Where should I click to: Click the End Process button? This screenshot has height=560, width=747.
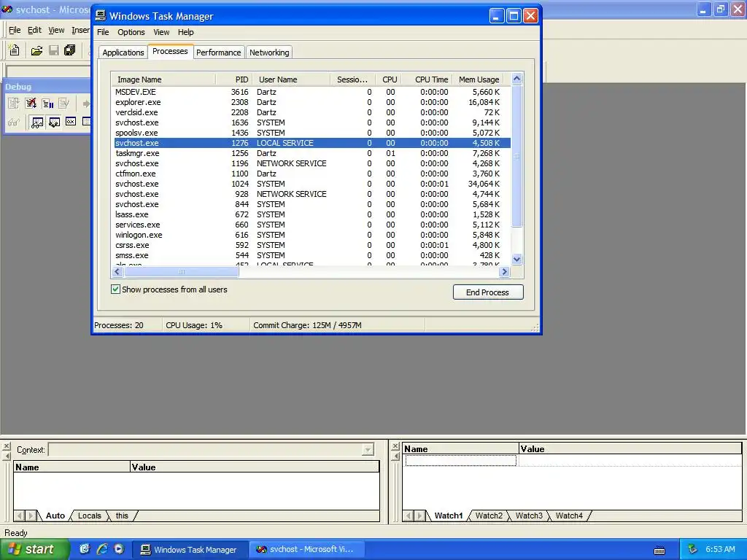[488, 292]
